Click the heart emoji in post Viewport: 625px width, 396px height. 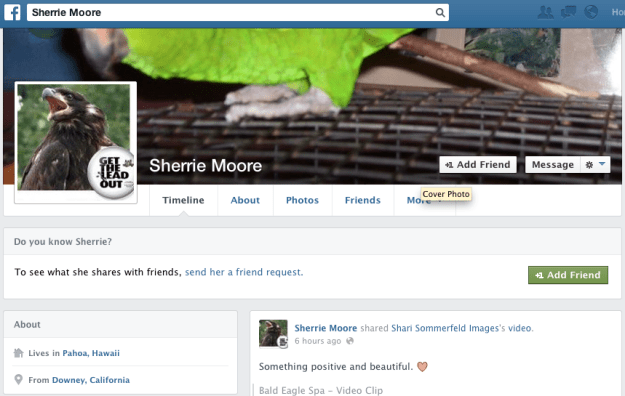[x=422, y=366]
